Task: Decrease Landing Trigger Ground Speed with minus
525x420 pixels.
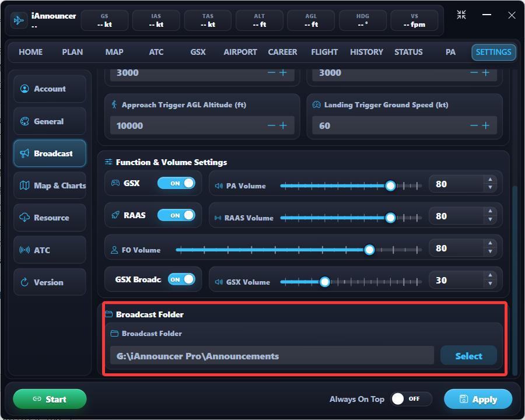Action: [x=474, y=125]
